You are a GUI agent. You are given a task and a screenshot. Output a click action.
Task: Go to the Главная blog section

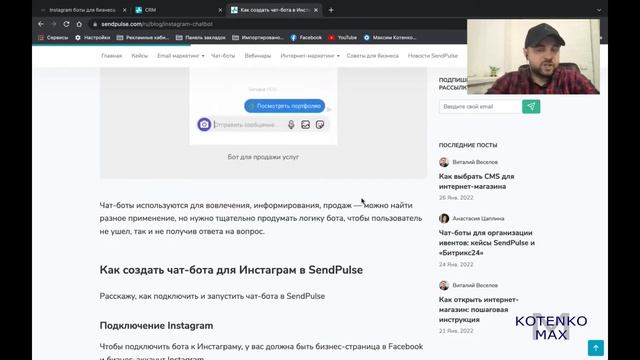(111, 56)
